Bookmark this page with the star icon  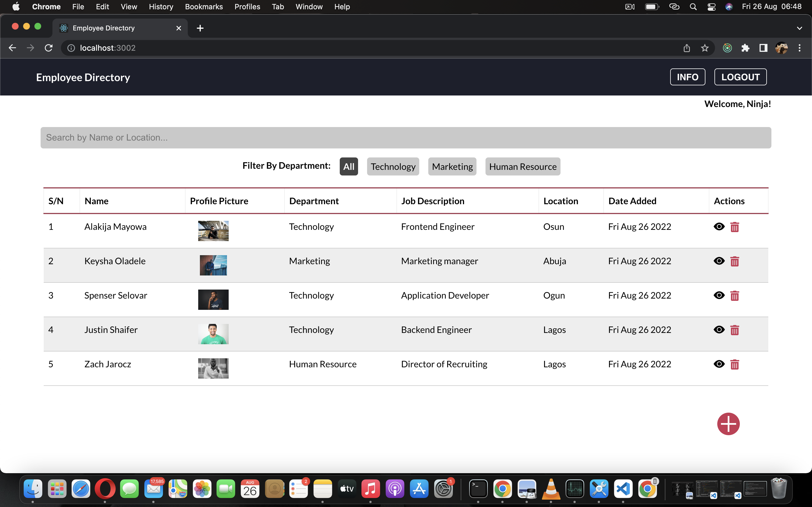coord(705,48)
